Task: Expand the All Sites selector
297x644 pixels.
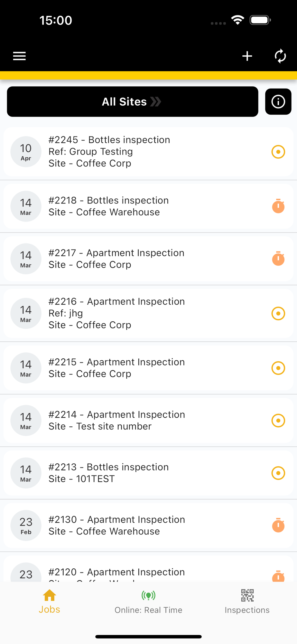Action: click(x=132, y=102)
